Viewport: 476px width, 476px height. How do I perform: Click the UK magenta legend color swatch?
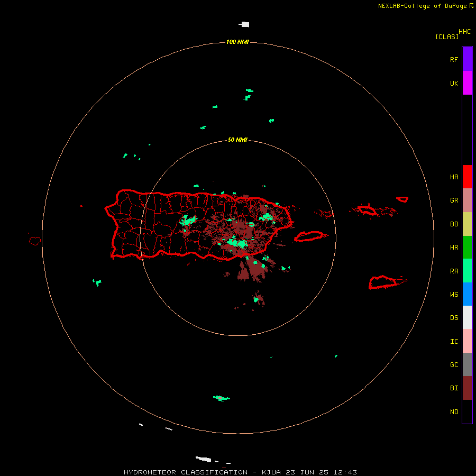pyautogui.click(x=467, y=83)
